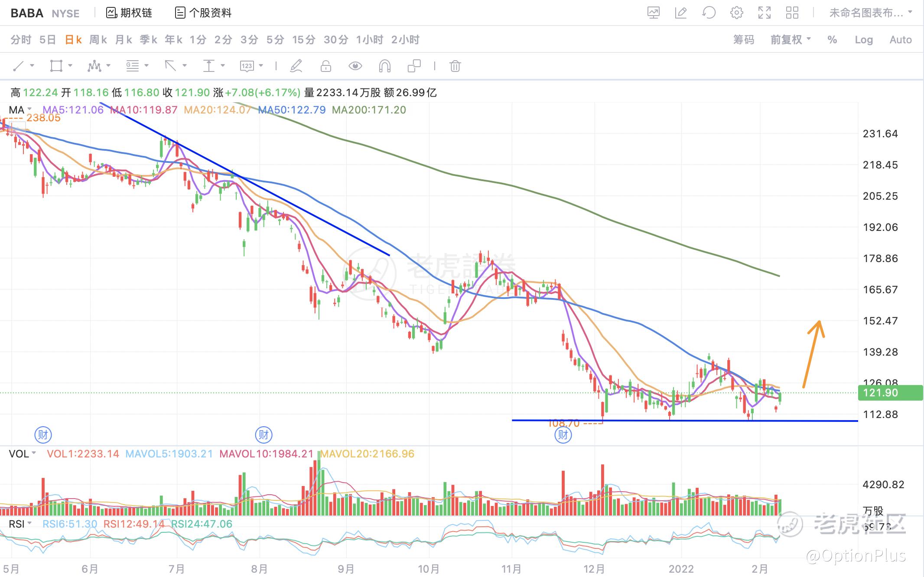Select the 年k yearly candlestick tab
Viewport: 924px width, 577px height.
pyautogui.click(x=173, y=40)
